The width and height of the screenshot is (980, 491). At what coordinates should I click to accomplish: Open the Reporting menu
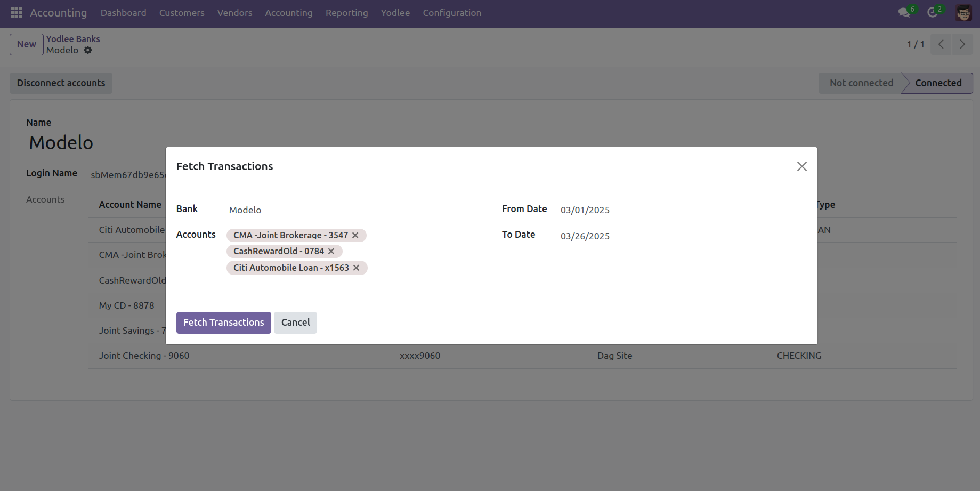tap(346, 13)
